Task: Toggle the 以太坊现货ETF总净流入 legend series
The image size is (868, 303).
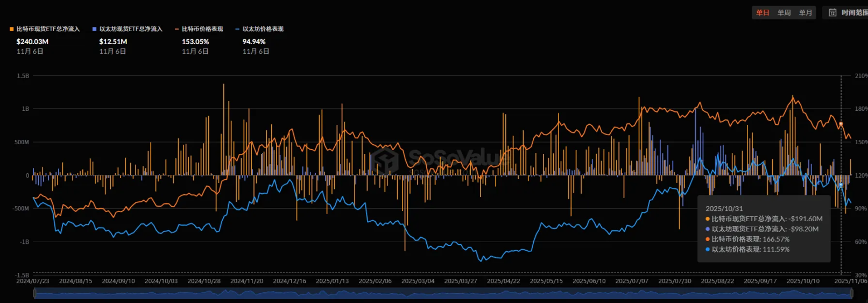Action: (131, 29)
